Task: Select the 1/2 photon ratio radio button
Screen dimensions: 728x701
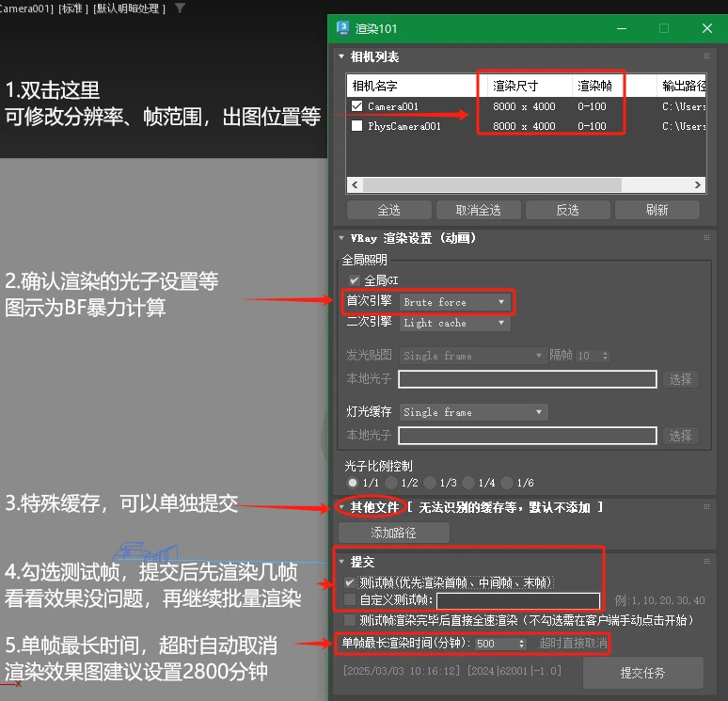Action: [x=391, y=483]
